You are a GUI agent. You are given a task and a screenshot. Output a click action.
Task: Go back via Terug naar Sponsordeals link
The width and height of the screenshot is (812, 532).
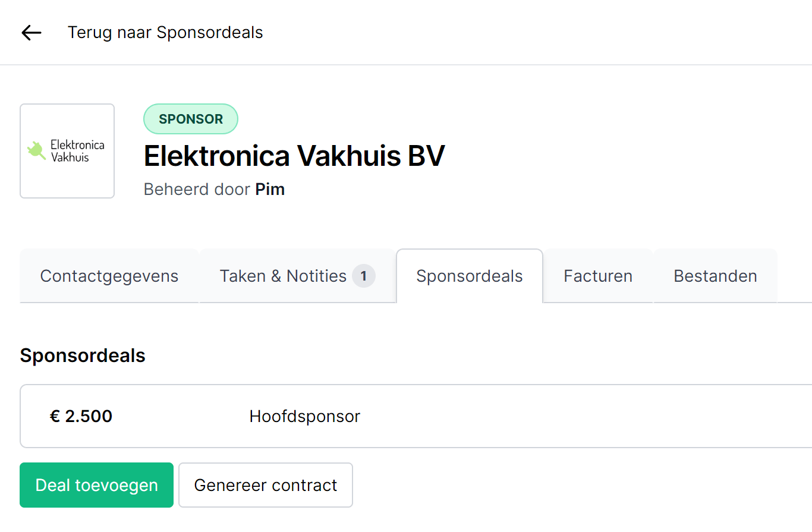click(165, 32)
